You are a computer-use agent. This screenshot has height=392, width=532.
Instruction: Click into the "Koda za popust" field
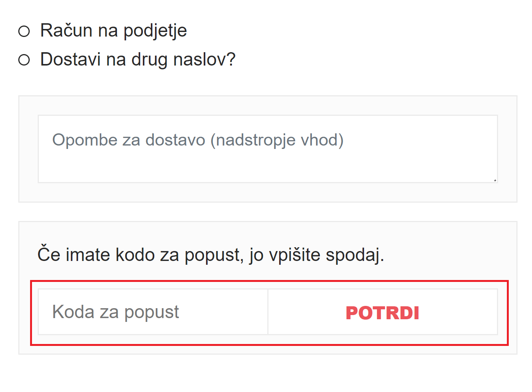(x=153, y=312)
